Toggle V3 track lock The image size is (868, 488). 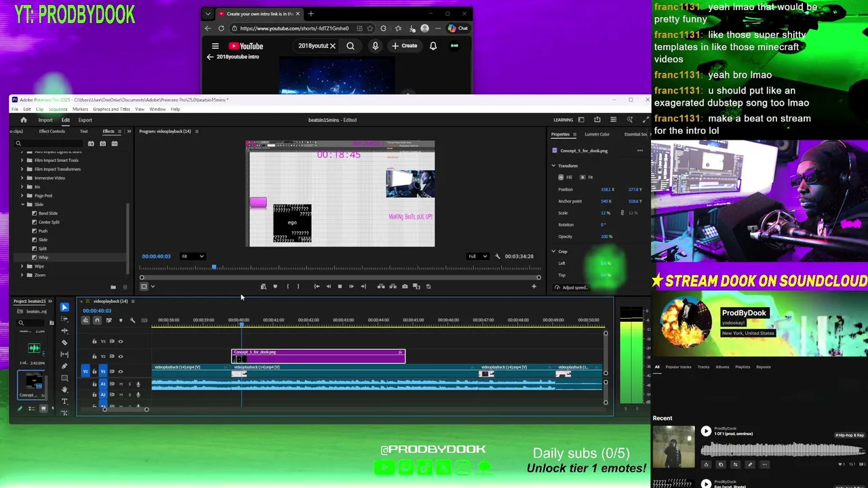click(94, 341)
